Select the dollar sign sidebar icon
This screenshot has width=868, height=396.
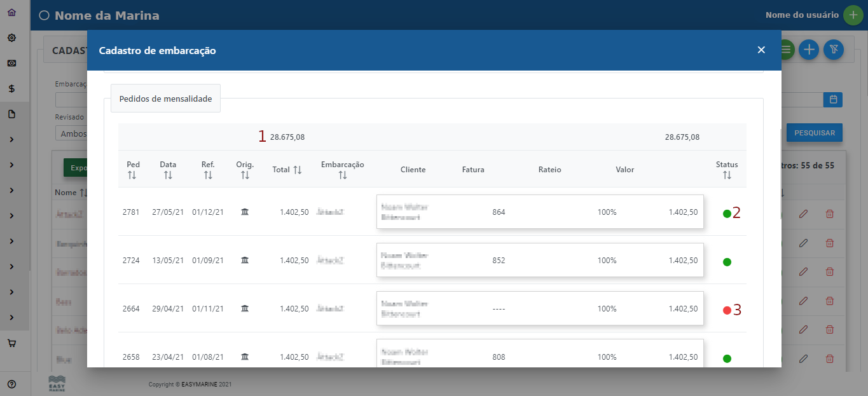tap(11, 89)
